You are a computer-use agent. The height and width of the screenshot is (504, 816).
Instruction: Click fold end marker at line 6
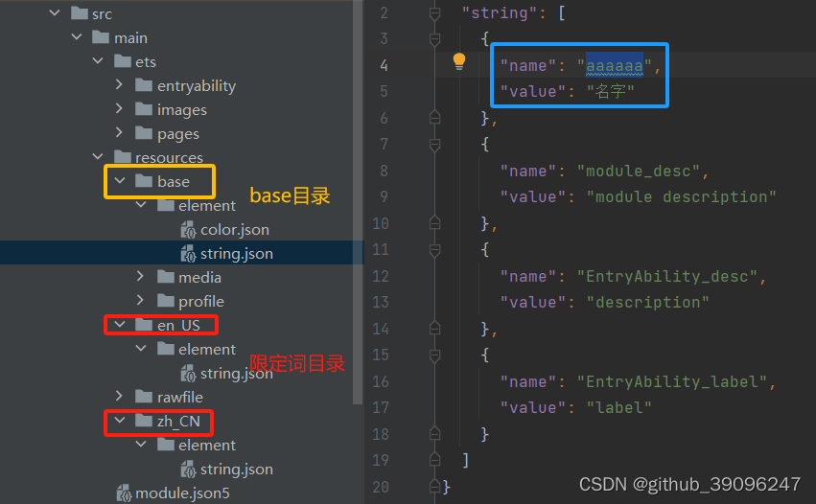[x=434, y=118]
